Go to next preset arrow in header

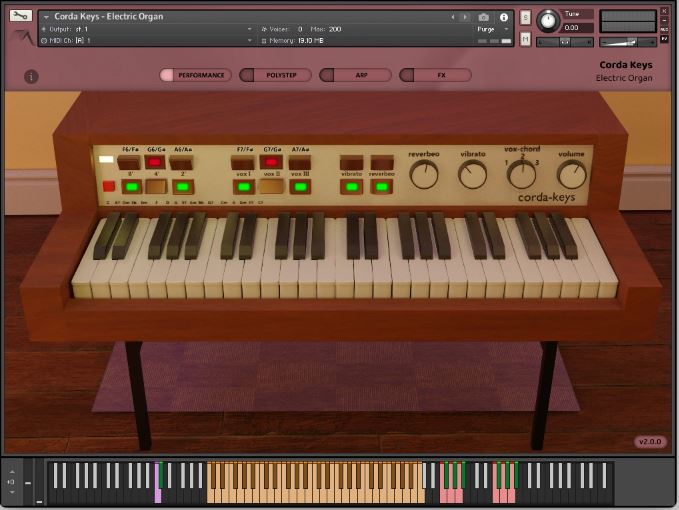pos(465,17)
